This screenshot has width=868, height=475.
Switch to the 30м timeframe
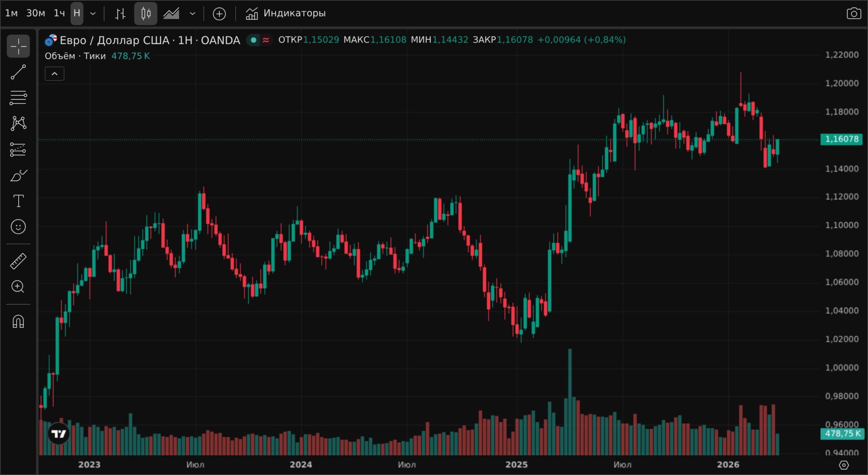click(36, 14)
